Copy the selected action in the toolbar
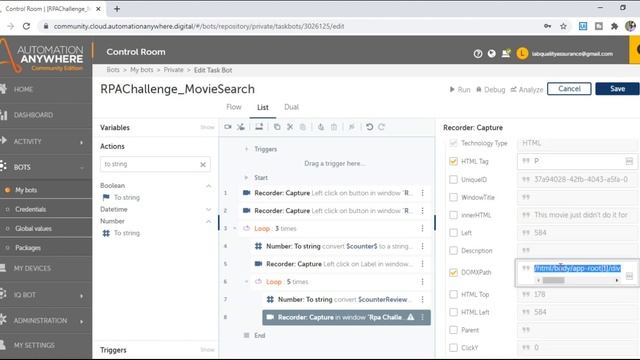 (x=277, y=127)
